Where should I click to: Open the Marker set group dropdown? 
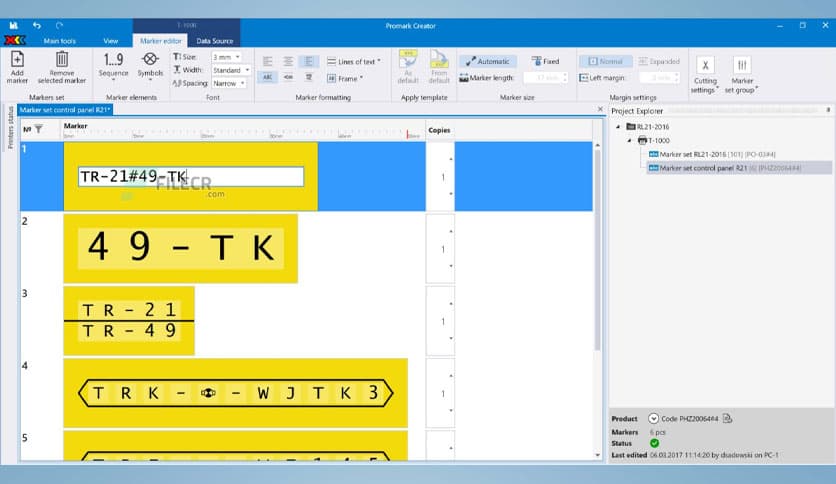click(742, 74)
